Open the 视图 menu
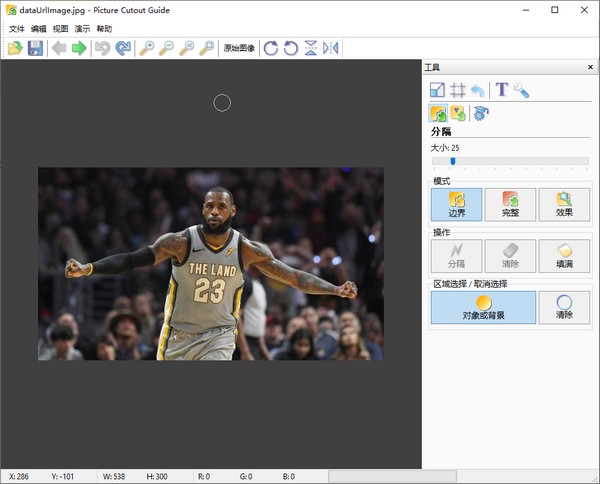This screenshot has height=484, width=600. point(61,29)
